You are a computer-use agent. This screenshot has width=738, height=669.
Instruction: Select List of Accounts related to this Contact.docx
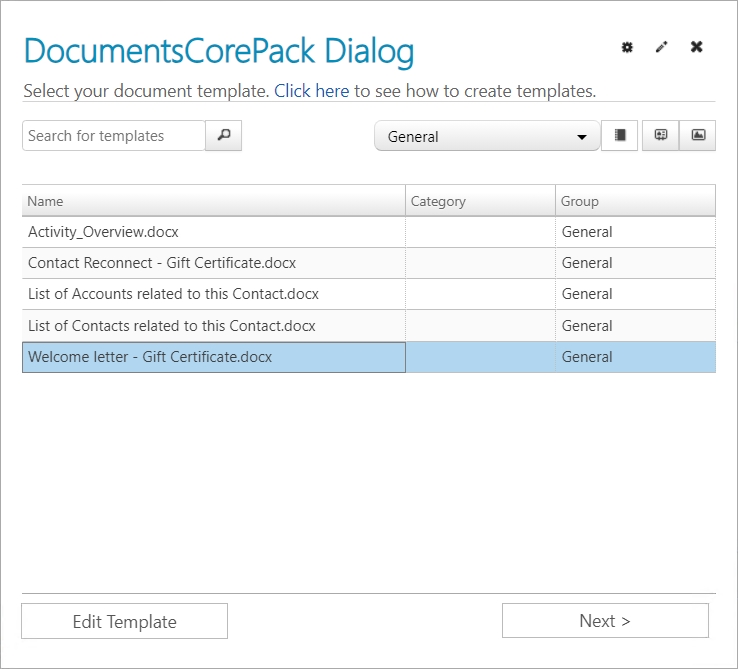coord(369,294)
